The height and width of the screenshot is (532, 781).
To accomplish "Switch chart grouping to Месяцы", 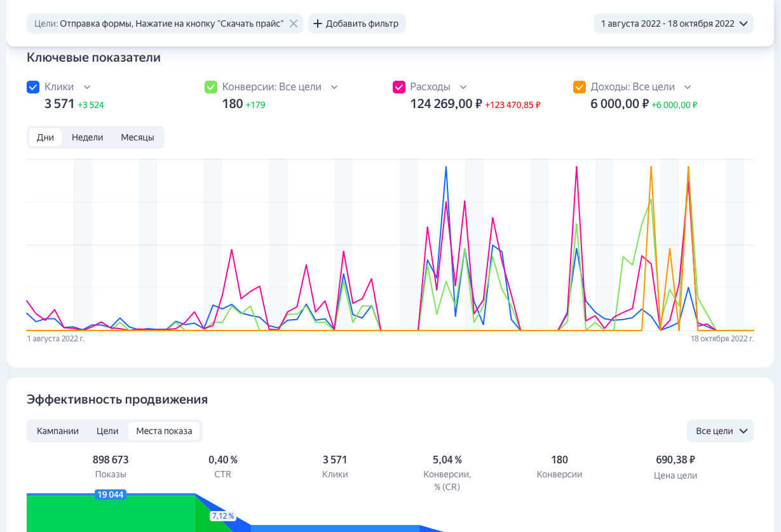I will tap(137, 137).
